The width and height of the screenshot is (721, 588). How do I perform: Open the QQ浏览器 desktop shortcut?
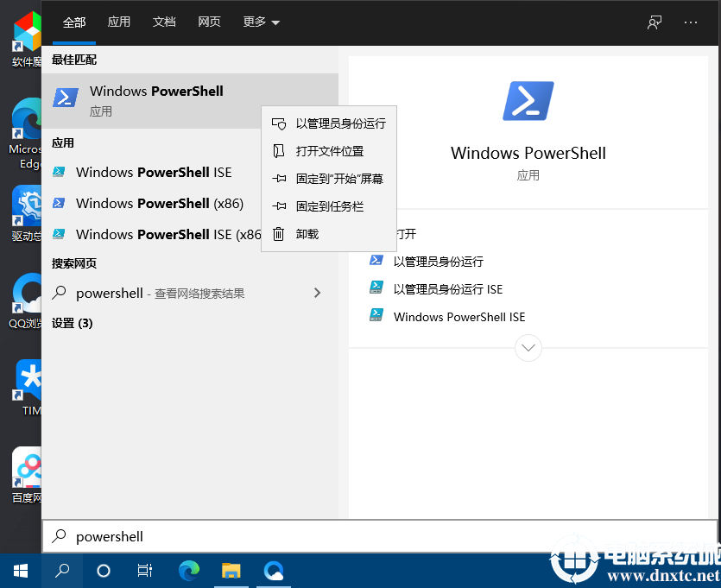coord(26,301)
